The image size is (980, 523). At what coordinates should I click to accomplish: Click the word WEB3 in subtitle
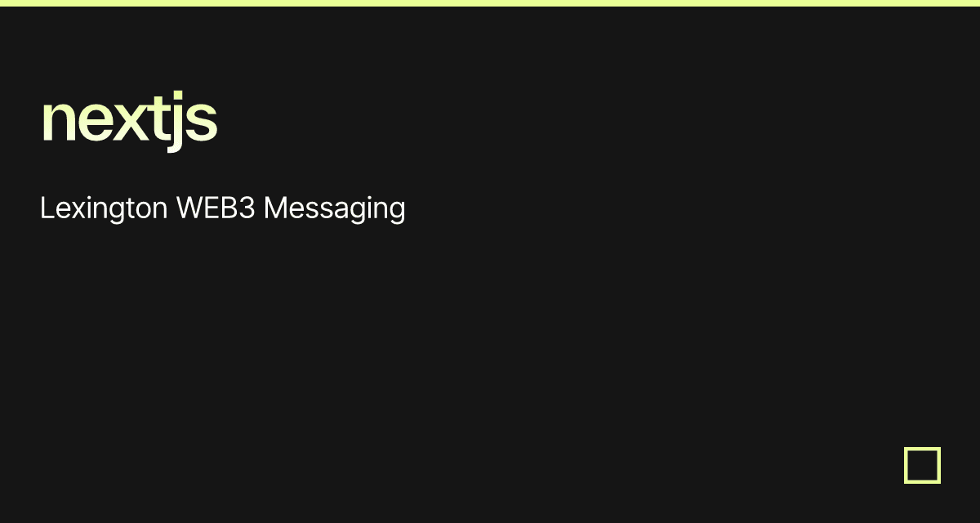[216, 208]
